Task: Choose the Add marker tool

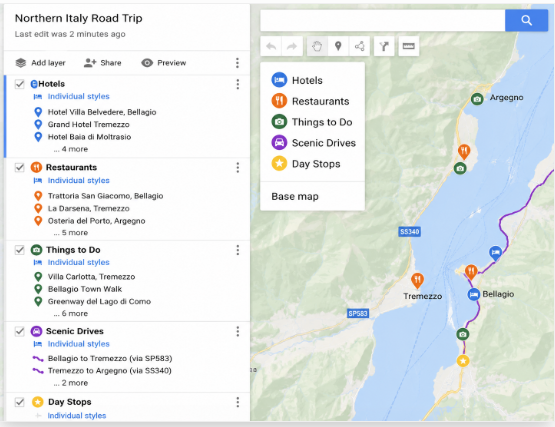Action: point(338,46)
